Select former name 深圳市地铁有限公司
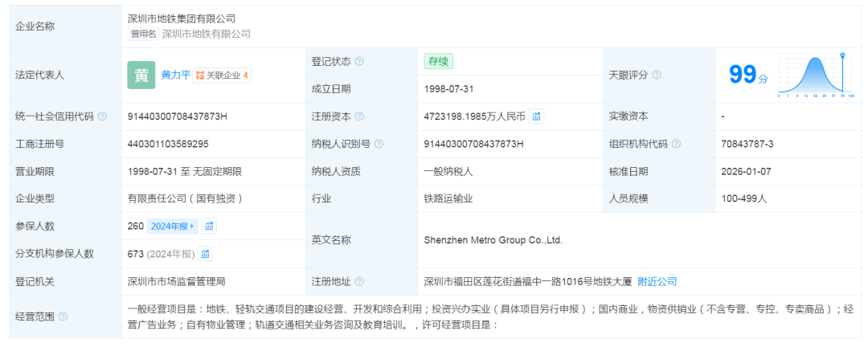 (207, 35)
